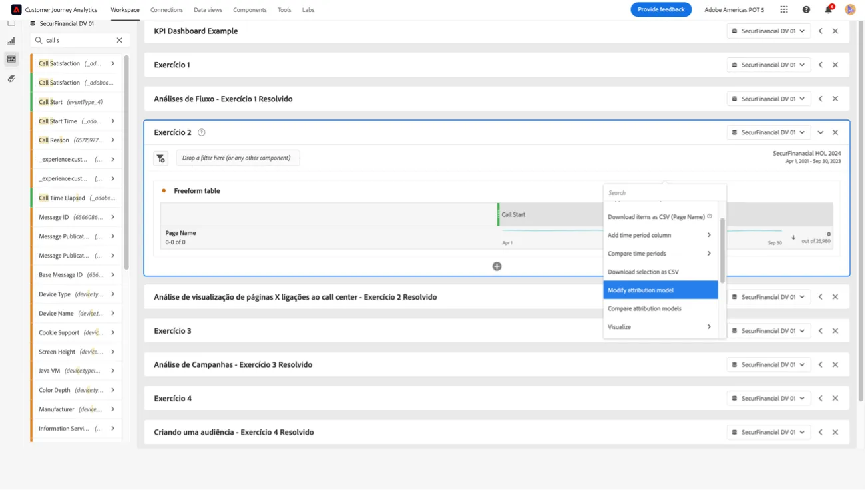This screenshot has height=492, width=868.
Task: Expand the Call Reason component chevron
Action: pos(113,140)
